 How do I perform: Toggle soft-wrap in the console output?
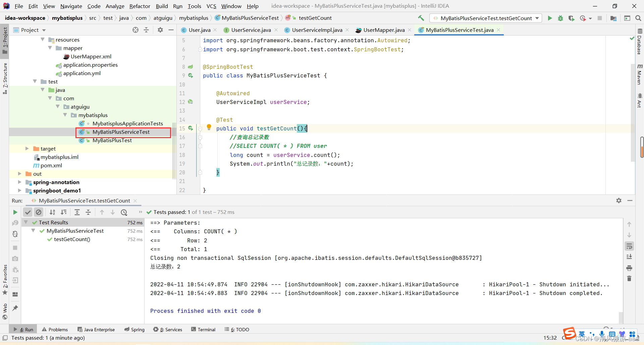pyautogui.click(x=629, y=246)
